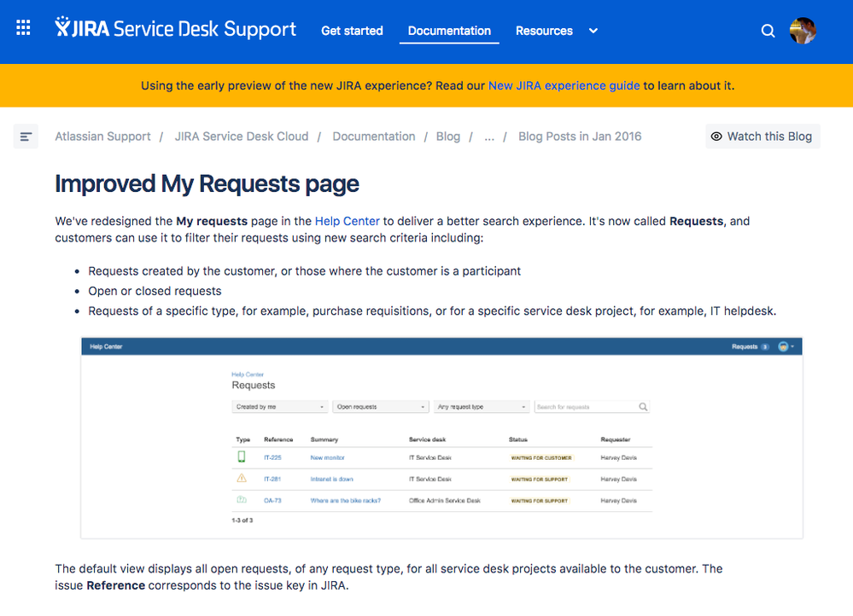Open Blog Posts in Jan 2016 breadcrumb
The width and height of the screenshot is (853, 616).
coord(580,137)
